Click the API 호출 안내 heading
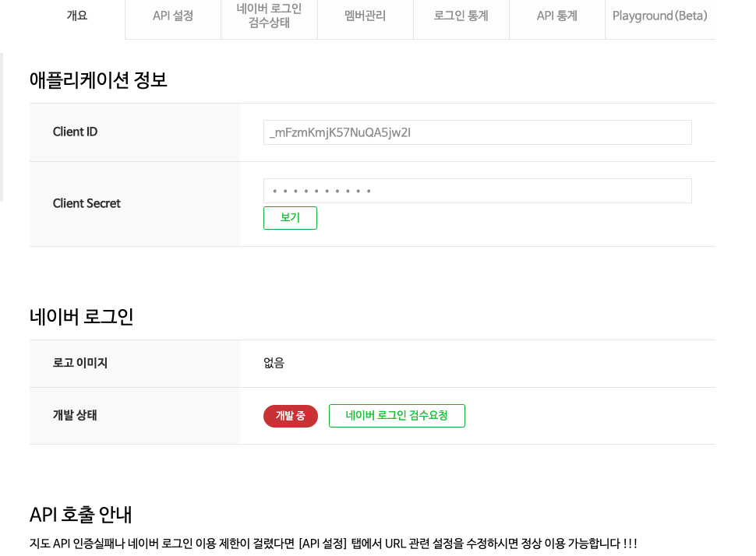This screenshot has width=756, height=556. [80, 515]
